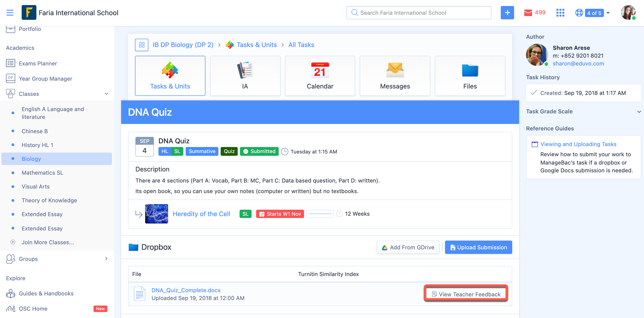Open the Files folder tile
This screenshot has width=644, height=318.
pos(470,76)
